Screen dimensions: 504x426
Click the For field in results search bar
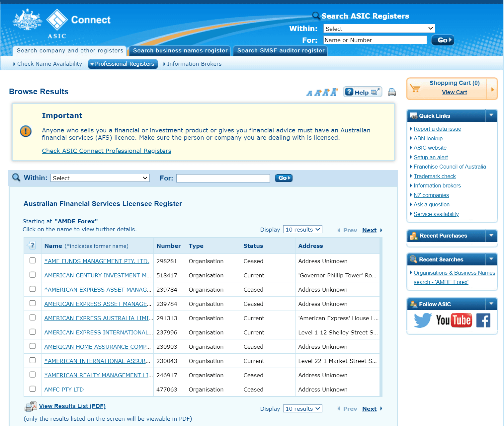[223, 178]
